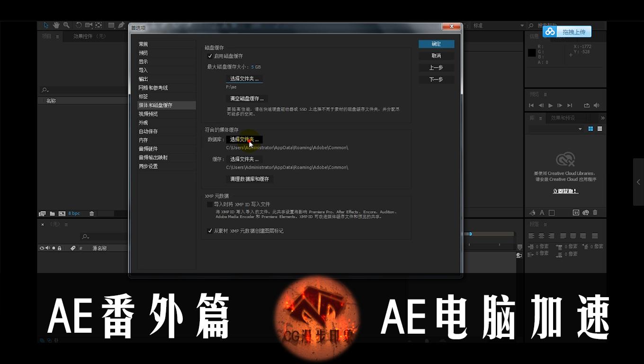Open the library selection dropdown

(x=580, y=129)
